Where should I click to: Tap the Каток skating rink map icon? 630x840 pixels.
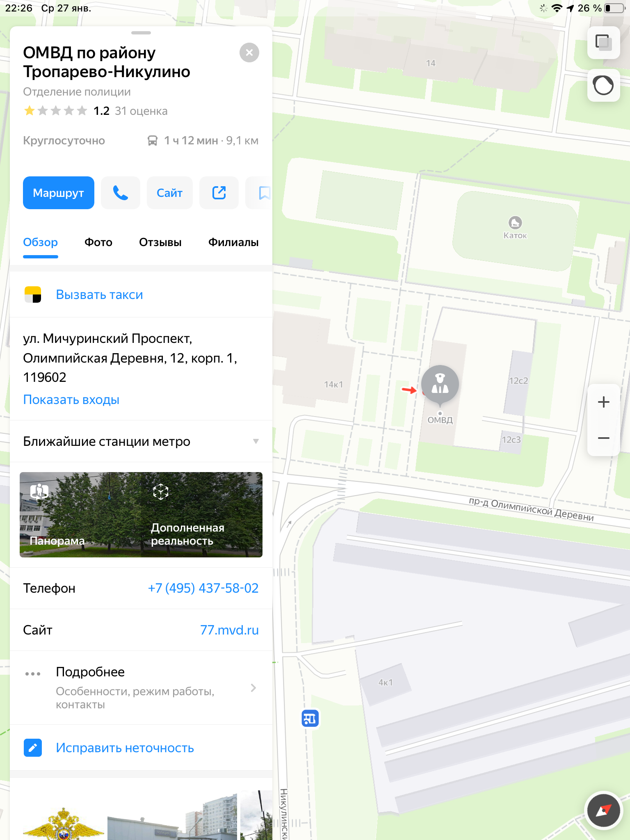coord(515,222)
